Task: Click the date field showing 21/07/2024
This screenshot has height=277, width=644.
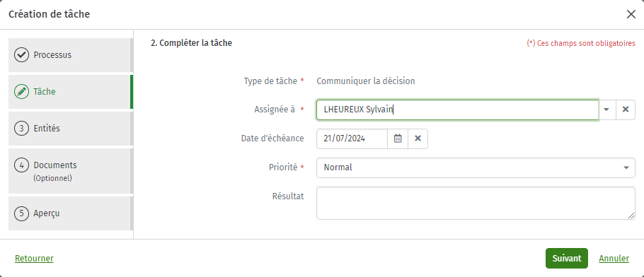Action: click(352, 138)
